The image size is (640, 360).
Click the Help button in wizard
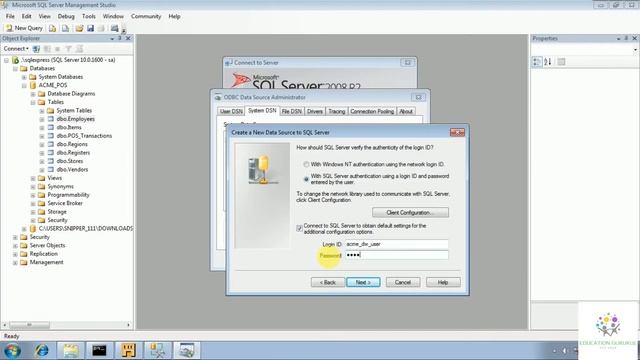pos(443,282)
